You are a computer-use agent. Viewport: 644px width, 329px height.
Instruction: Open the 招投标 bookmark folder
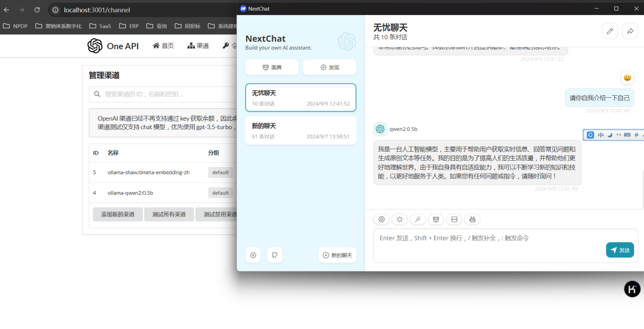click(x=187, y=26)
